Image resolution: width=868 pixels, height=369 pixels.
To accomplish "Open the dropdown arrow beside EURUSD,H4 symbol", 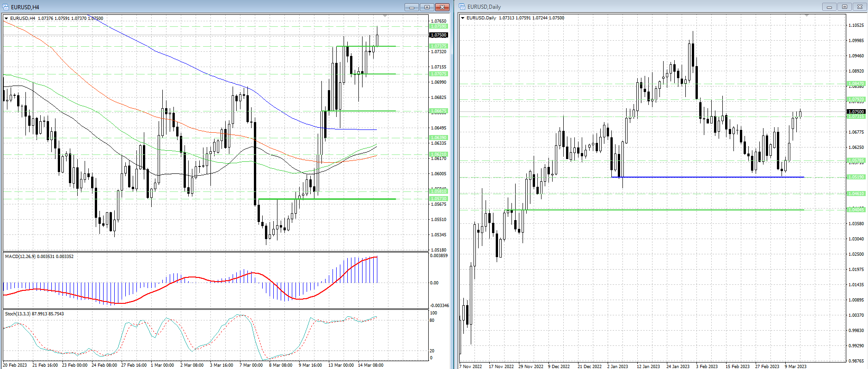I will pos(6,18).
